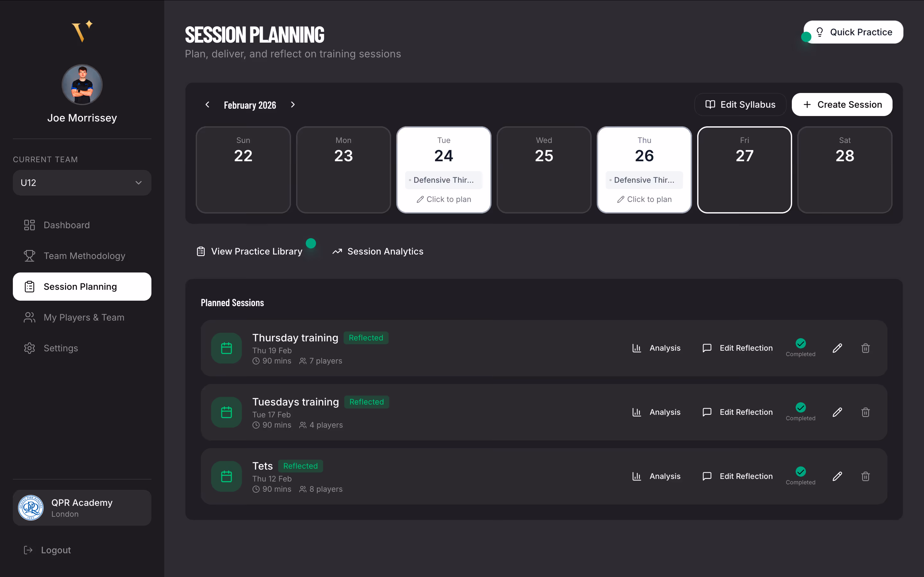Image resolution: width=924 pixels, height=577 pixels.
Task: Toggle Completed status for Thursday training
Action: 800,344
